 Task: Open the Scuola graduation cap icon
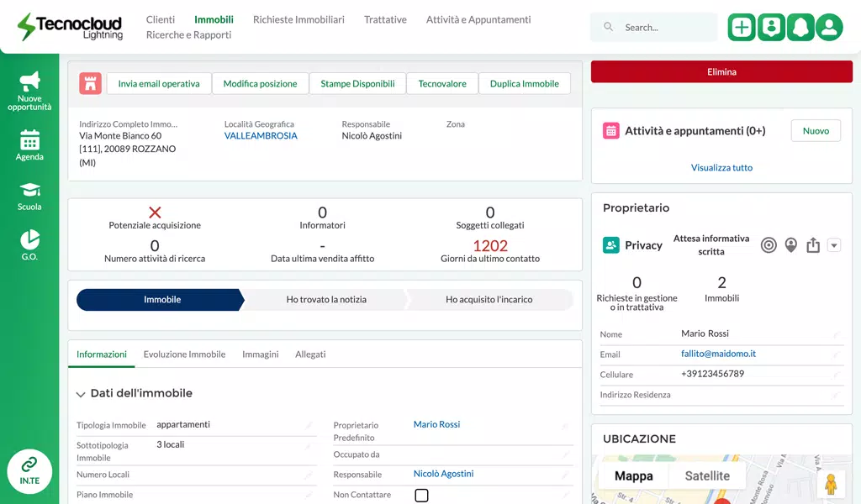[29, 190]
